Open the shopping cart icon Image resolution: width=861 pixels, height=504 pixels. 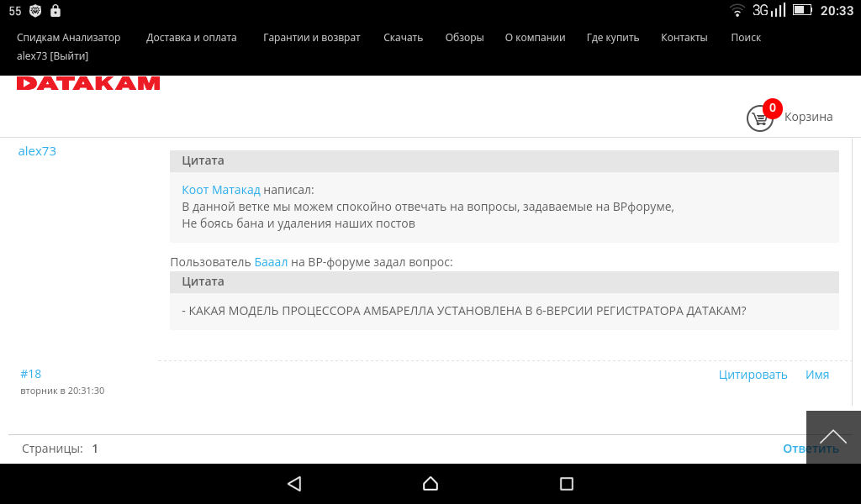click(760, 118)
